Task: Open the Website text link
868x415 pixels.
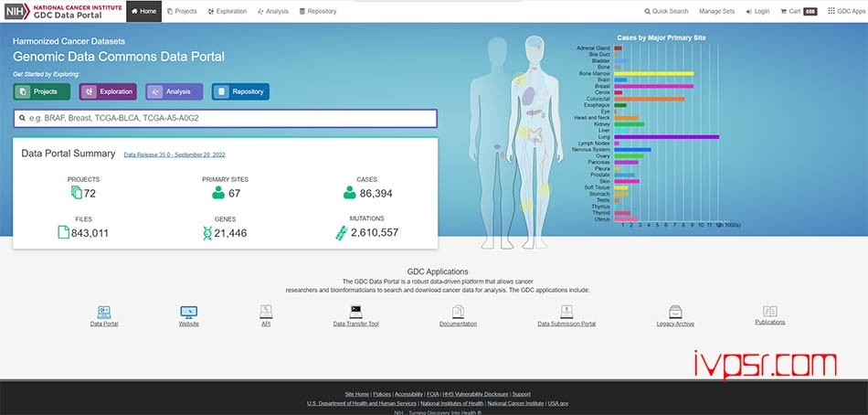Action: tap(189, 324)
